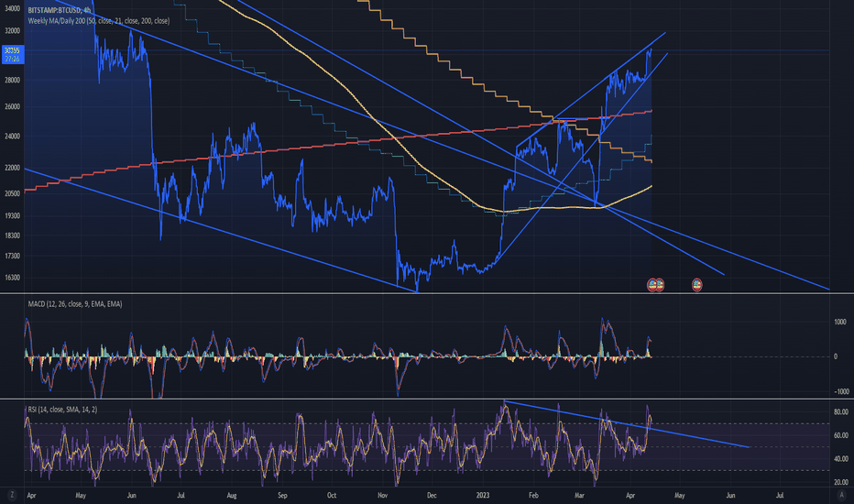The width and height of the screenshot is (854, 504).
Task: Click the BITSTAMP:BTCUSD, 4h symbol title
Action: coord(60,10)
